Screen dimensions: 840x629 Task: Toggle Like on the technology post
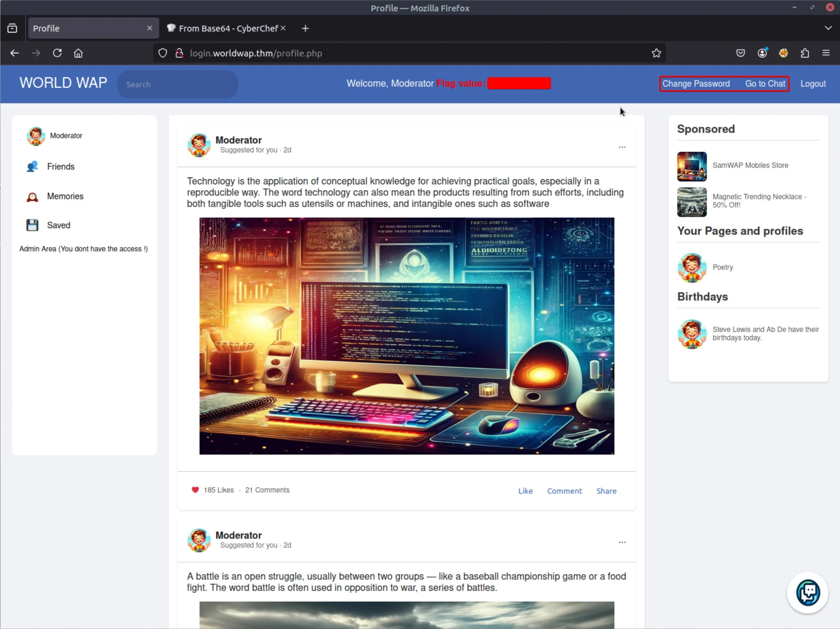pyautogui.click(x=525, y=491)
